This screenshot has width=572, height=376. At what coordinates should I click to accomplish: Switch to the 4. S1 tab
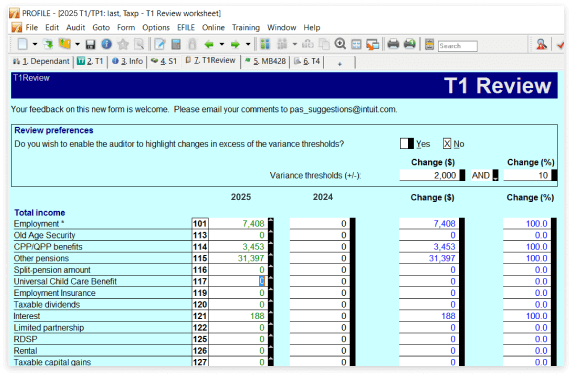(164, 61)
